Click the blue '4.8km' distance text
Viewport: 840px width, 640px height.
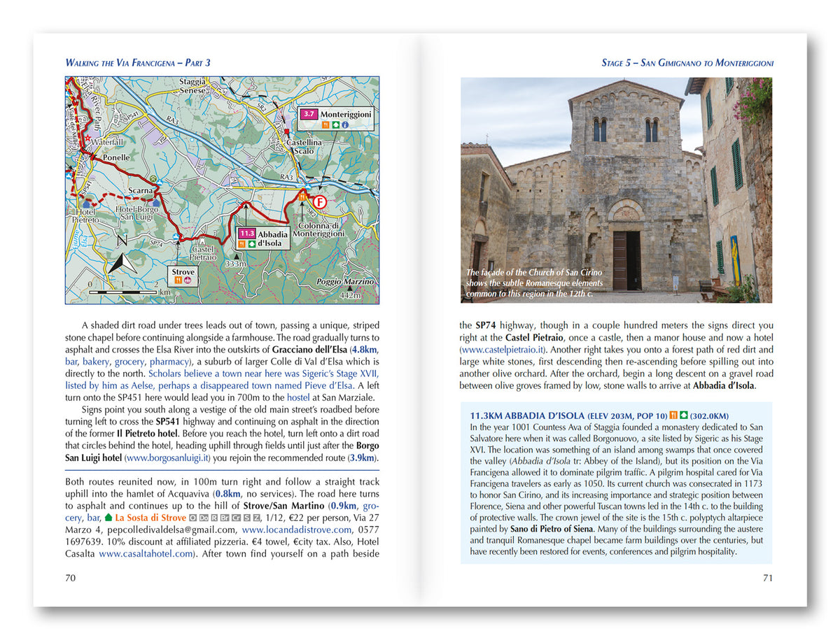click(x=364, y=349)
